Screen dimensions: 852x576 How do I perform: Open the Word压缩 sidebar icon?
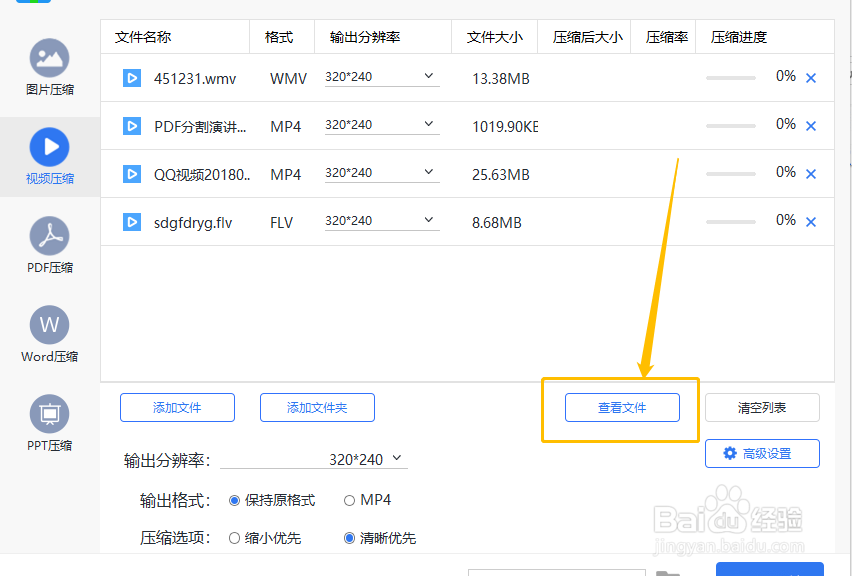pyautogui.click(x=49, y=325)
